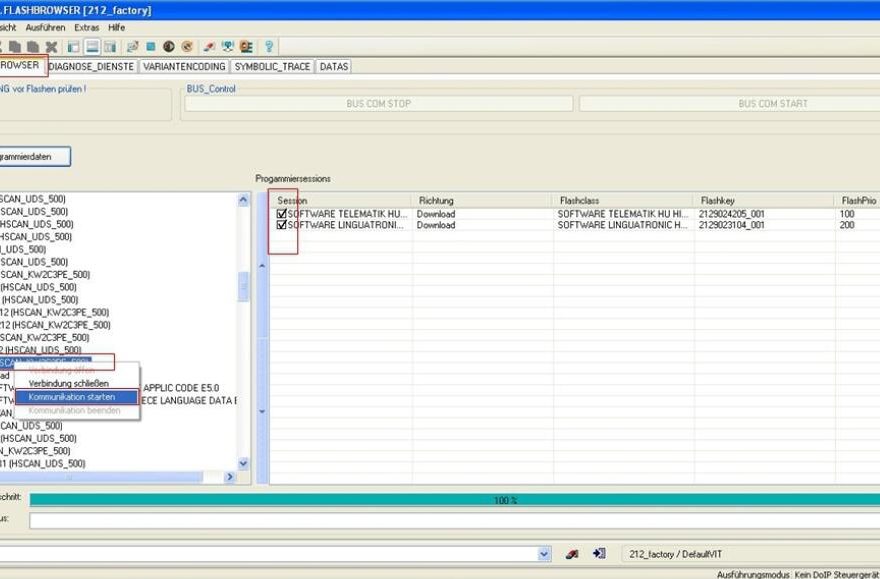This screenshot has height=579, width=880.
Task: Click the tree list scroll-down arrow
Action: point(243,463)
